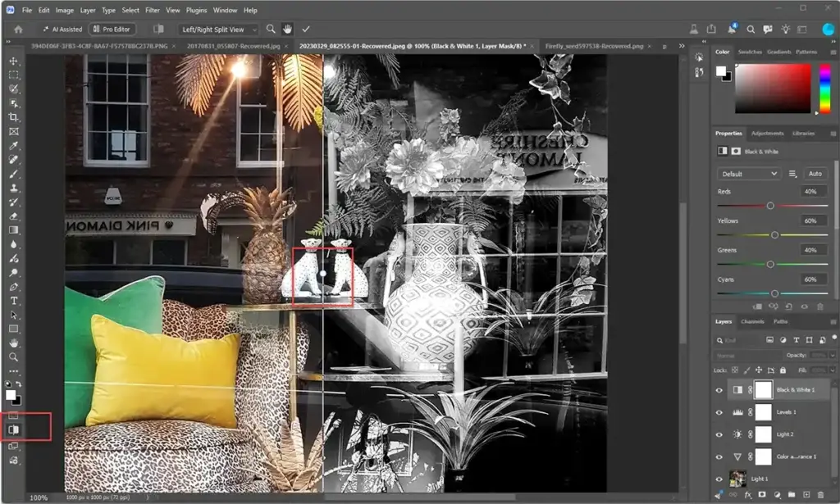Switch to the Adjustments tab
The image size is (840, 504).
click(767, 134)
